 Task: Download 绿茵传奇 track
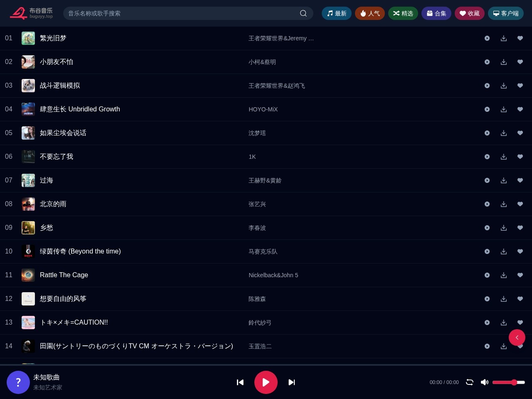pos(504,251)
